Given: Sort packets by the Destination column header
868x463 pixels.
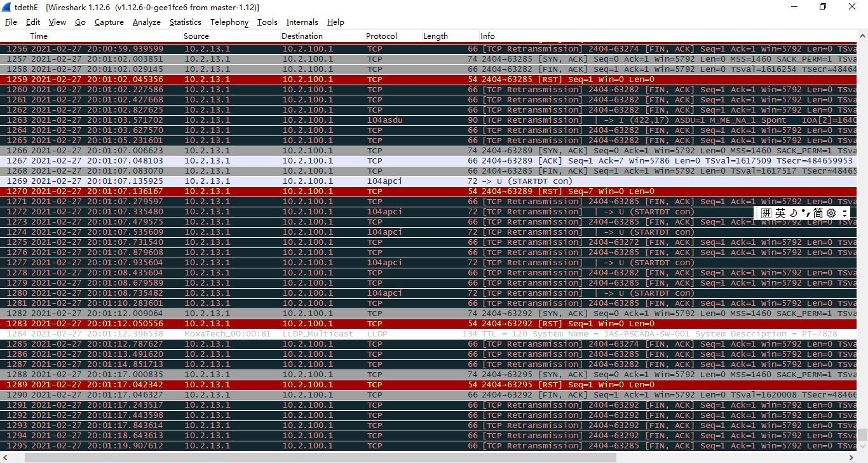Looking at the screenshot, I should (322, 36).
